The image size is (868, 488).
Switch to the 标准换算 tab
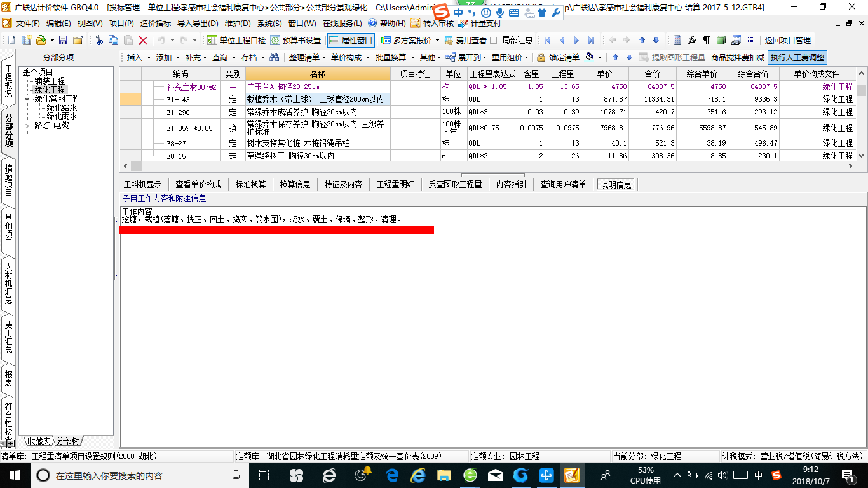pyautogui.click(x=251, y=184)
